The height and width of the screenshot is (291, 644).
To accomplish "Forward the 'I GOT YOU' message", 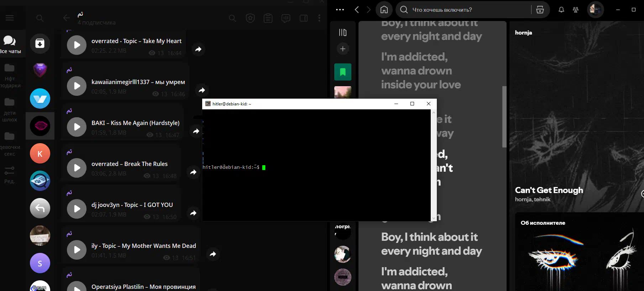I will click(193, 213).
